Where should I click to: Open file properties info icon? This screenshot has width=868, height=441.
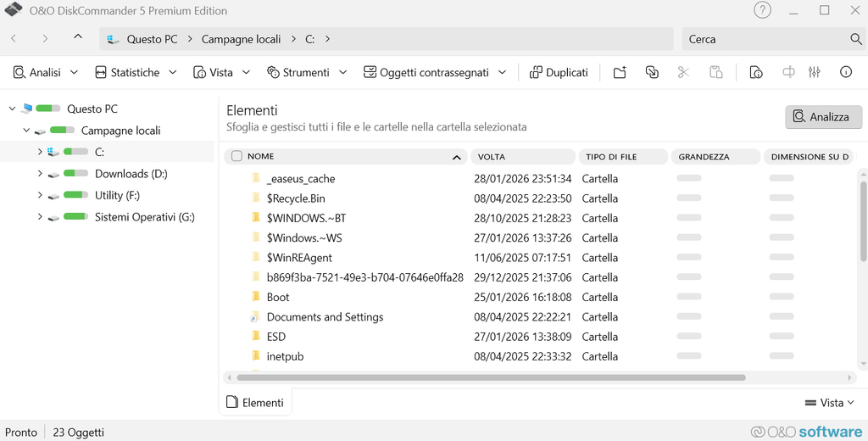[x=756, y=72]
